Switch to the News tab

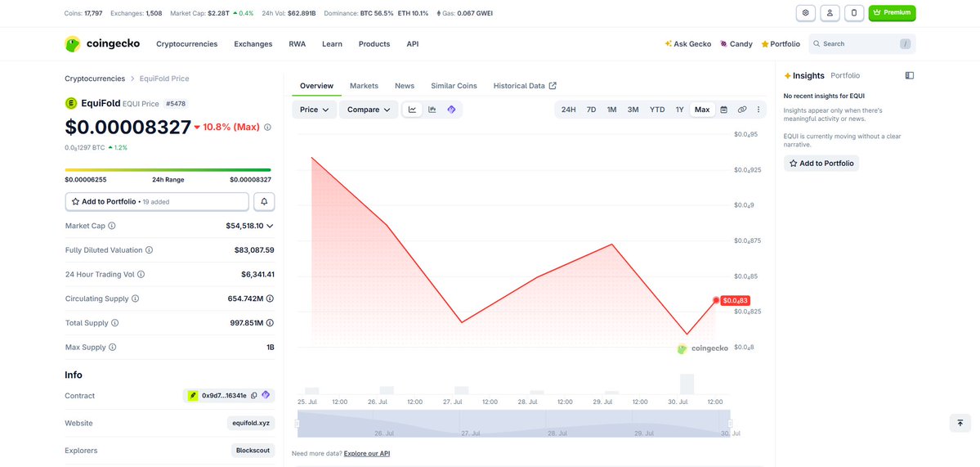(x=405, y=86)
